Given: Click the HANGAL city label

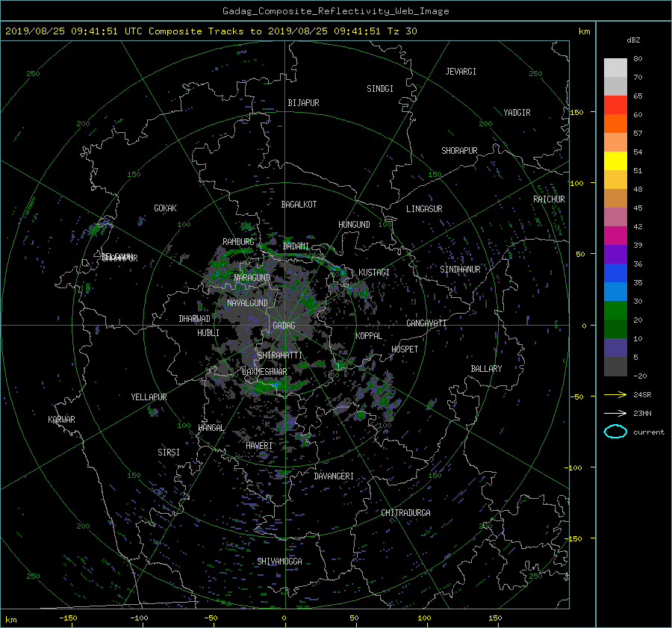Looking at the screenshot, I should (x=211, y=428).
